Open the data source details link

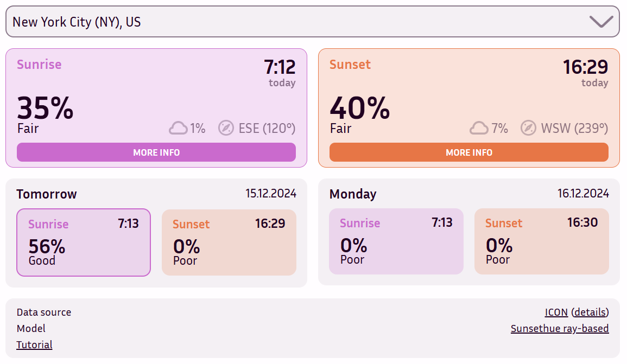point(590,312)
